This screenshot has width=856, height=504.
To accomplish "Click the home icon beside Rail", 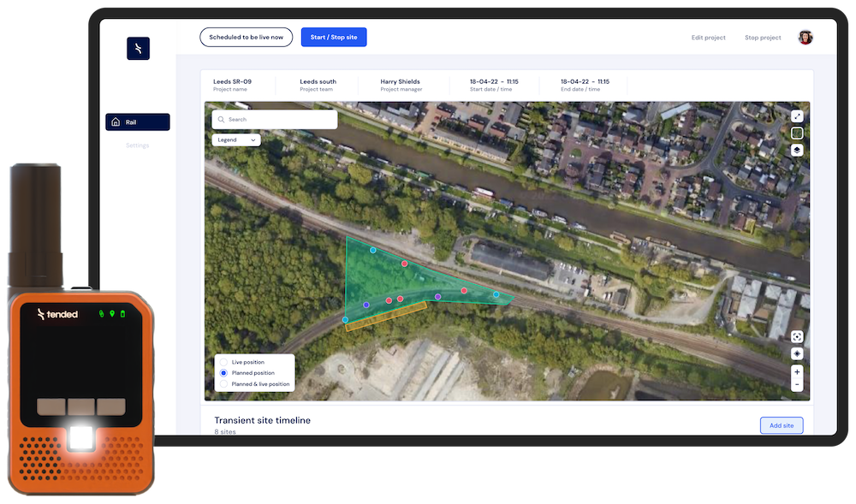I will pos(116,122).
